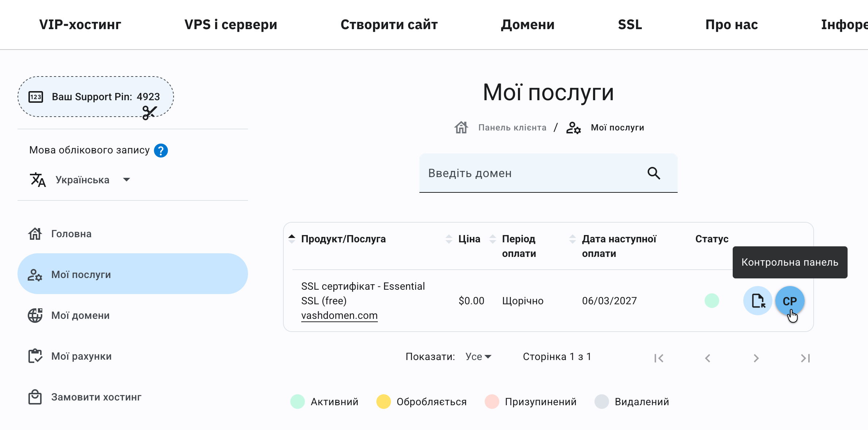Open Control Panel via CP button

[790, 301]
